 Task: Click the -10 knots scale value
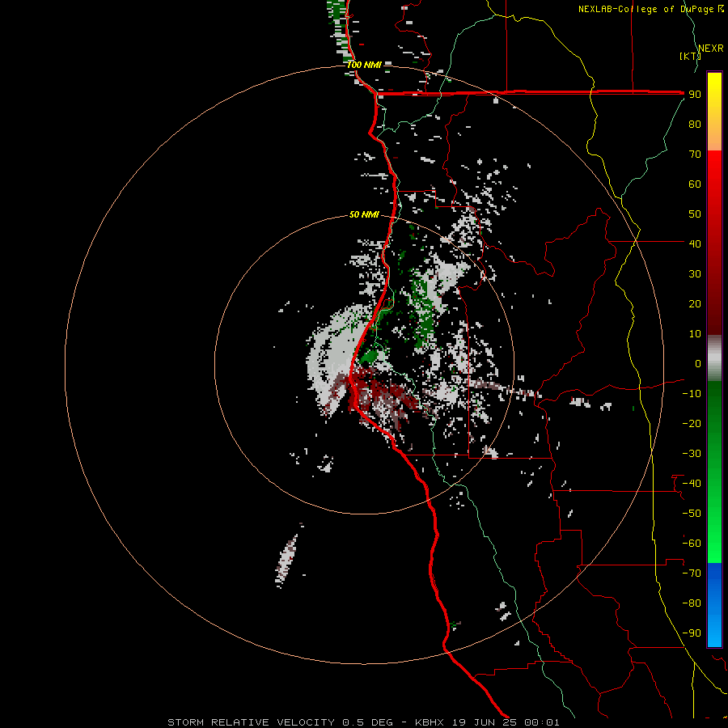[x=692, y=394]
